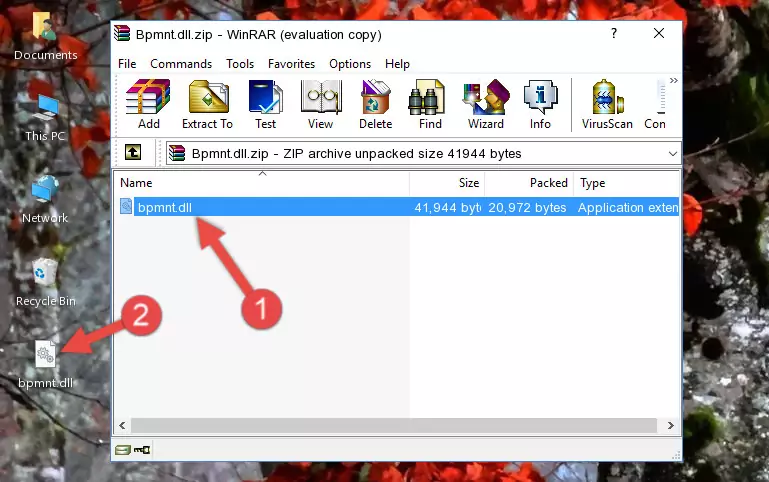Click the key password icon in the status bar
This screenshot has width=769, height=482.
pyautogui.click(x=142, y=449)
